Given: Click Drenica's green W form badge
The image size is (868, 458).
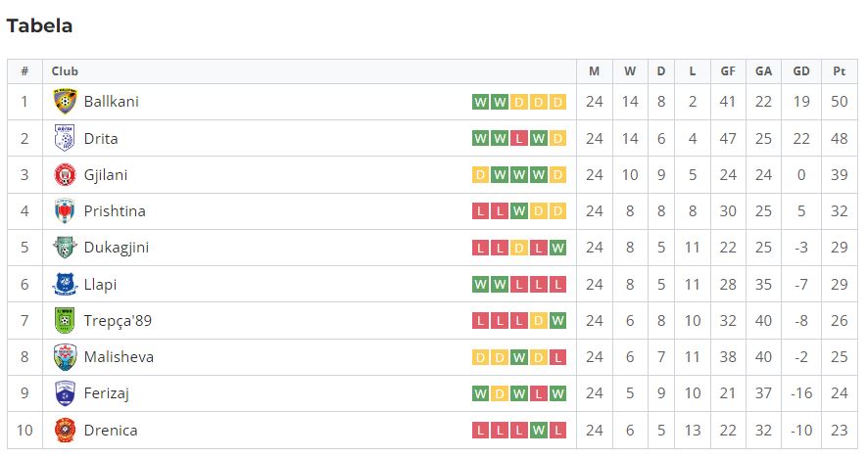Looking at the screenshot, I should click(x=538, y=431).
